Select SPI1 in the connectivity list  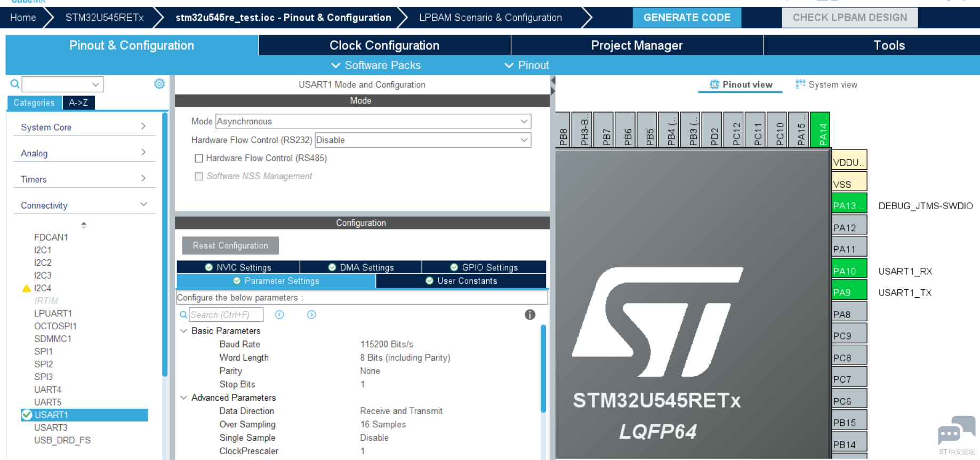(x=43, y=352)
